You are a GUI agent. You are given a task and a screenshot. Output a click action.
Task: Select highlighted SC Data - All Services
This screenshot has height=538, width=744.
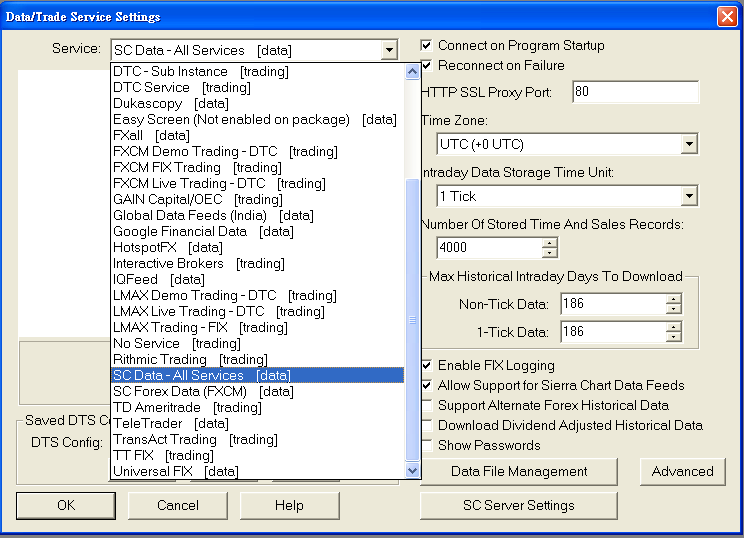(258, 375)
